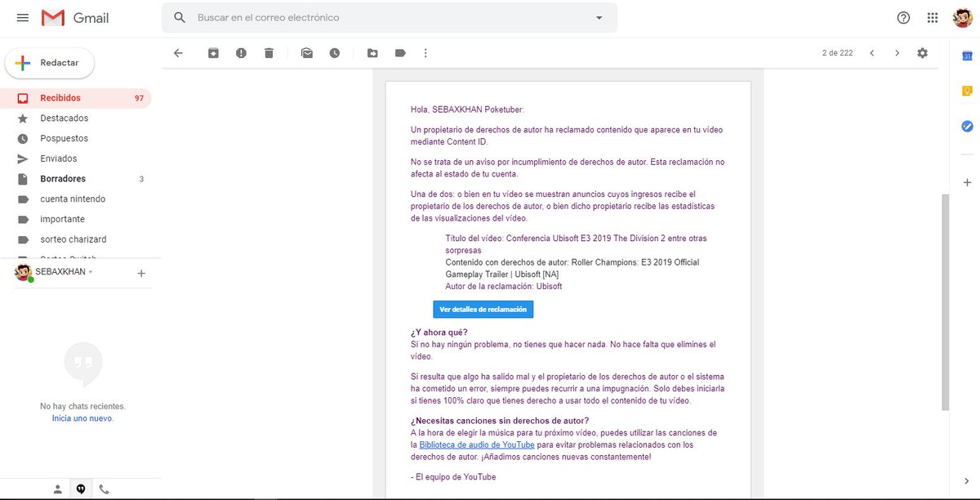980x500 pixels.
Task: Open Google Calendar side panel icon
Action: pyautogui.click(x=967, y=56)
